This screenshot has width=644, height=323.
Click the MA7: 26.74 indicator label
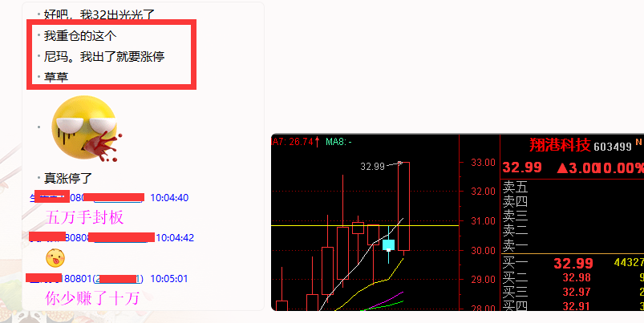(x=296, y=142)
